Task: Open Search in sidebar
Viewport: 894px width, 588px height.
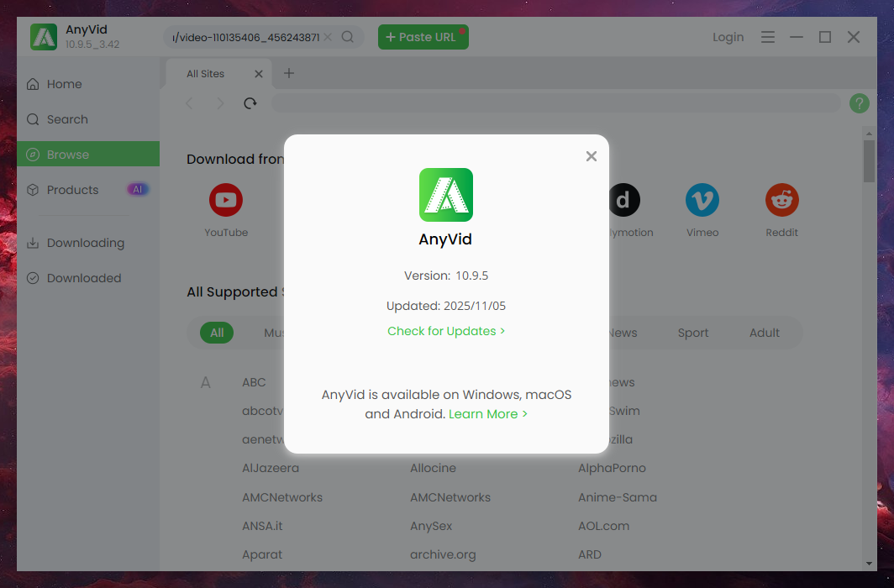Action: [88, 119]
